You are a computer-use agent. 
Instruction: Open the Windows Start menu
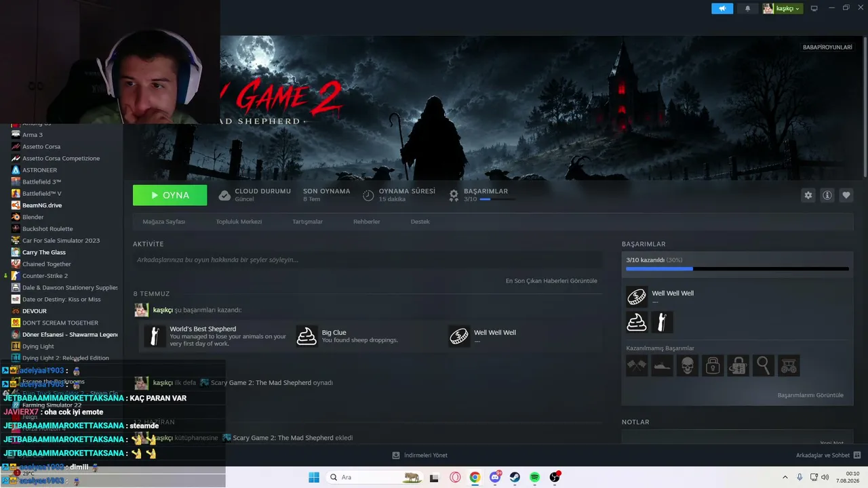314,477
